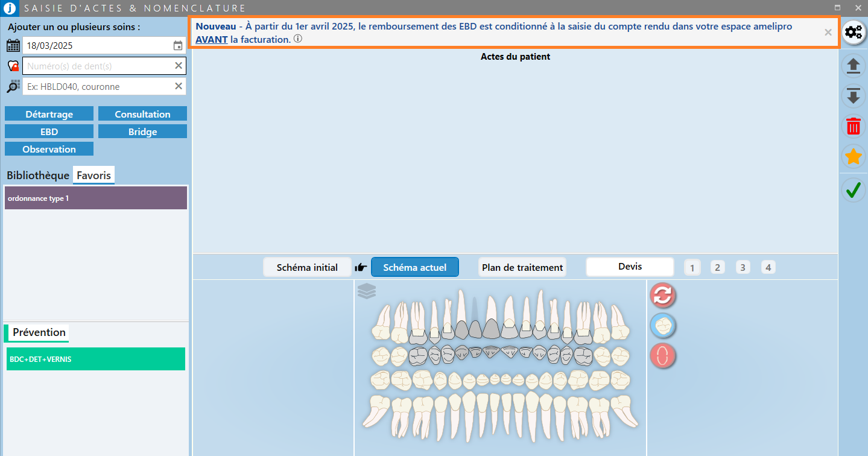Click the red refresh schema icon
The height and width of the screenshot is (456, 868).
(x=662, y=296)
